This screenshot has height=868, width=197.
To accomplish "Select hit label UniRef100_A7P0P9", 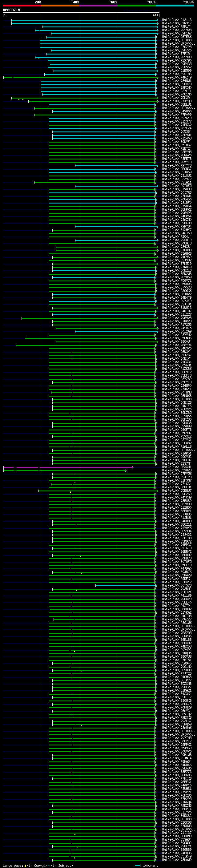I will point(176,115).
